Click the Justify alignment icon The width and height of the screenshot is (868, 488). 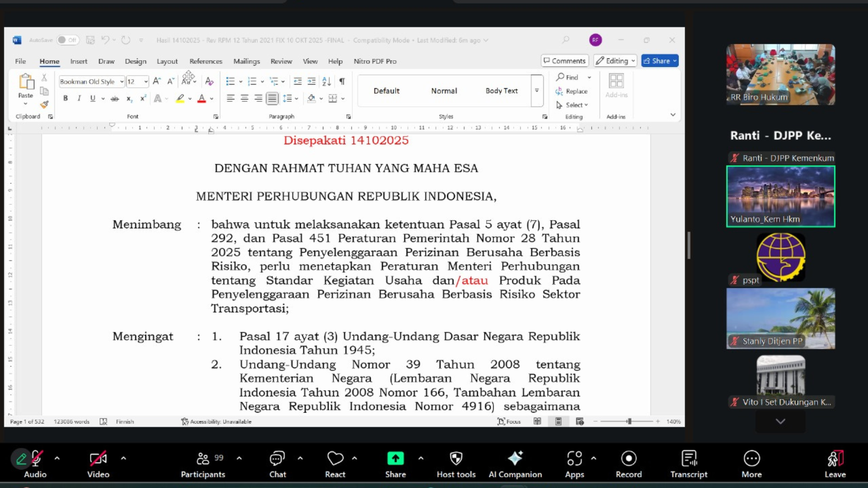(x=272, y=98)
